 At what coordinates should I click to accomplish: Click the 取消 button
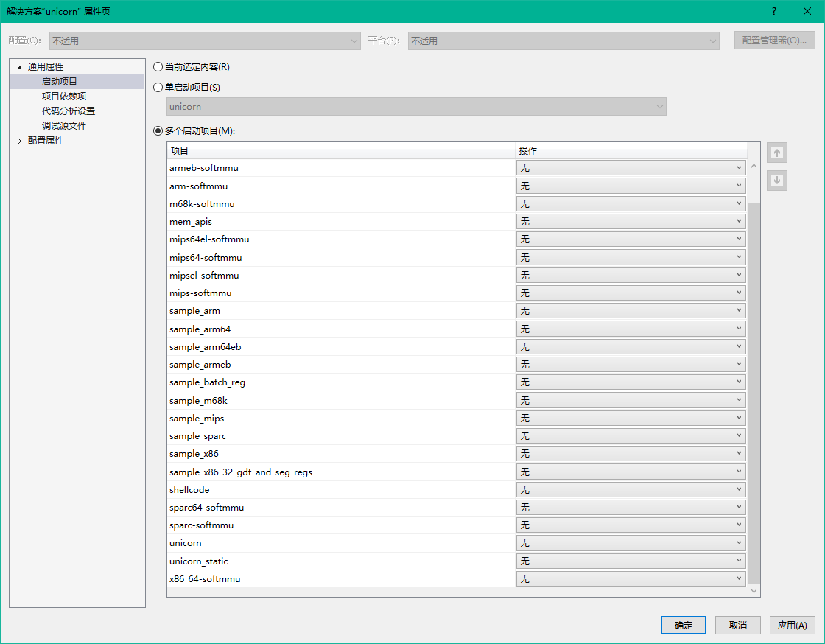[737, 625]
